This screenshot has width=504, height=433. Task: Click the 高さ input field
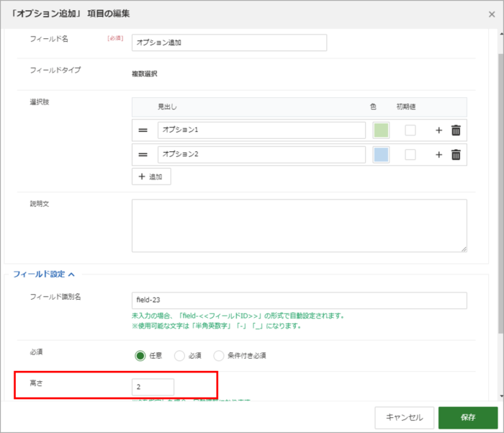coord(153,387)
